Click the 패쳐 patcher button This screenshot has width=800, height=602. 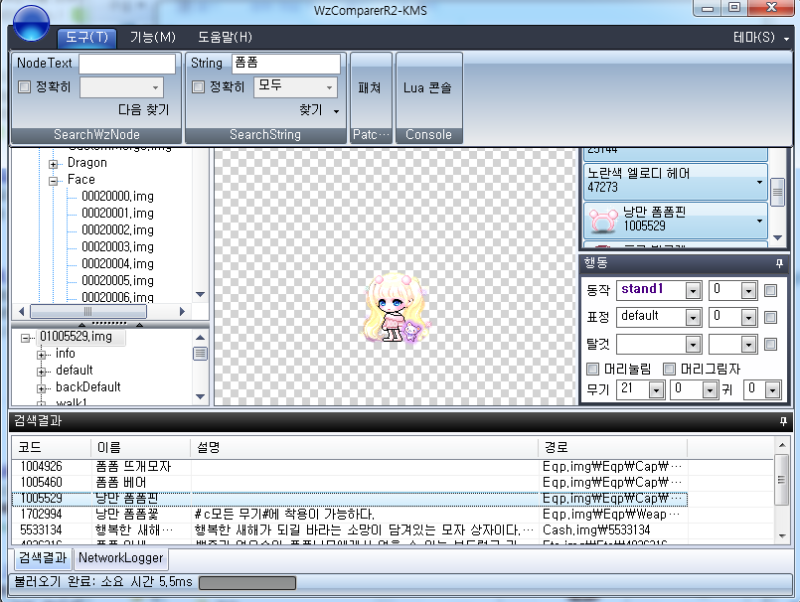pyautogui.click(x=371, y=88)
